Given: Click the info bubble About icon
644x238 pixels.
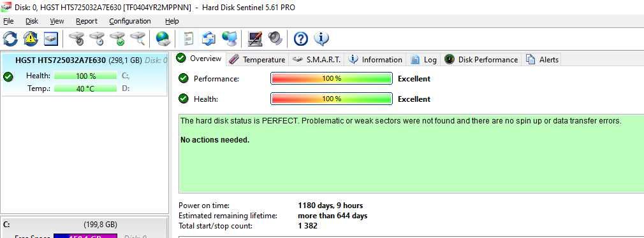Looking at the screenshot, I should [321, 39].
